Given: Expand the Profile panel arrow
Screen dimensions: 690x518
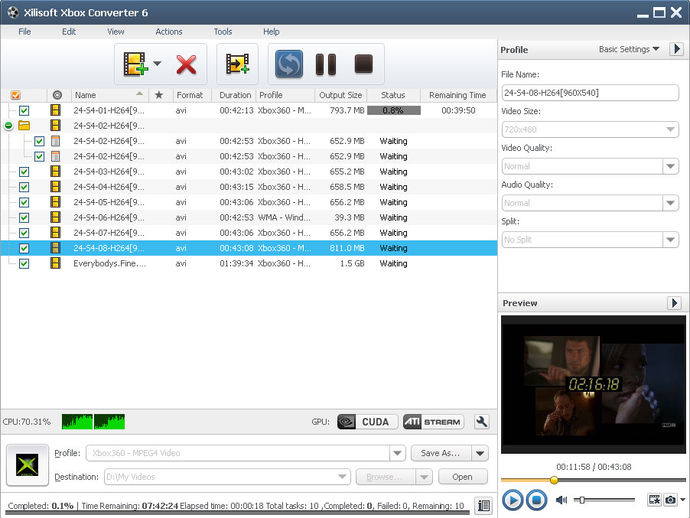Looking at the screenshot, I should 676,49.
